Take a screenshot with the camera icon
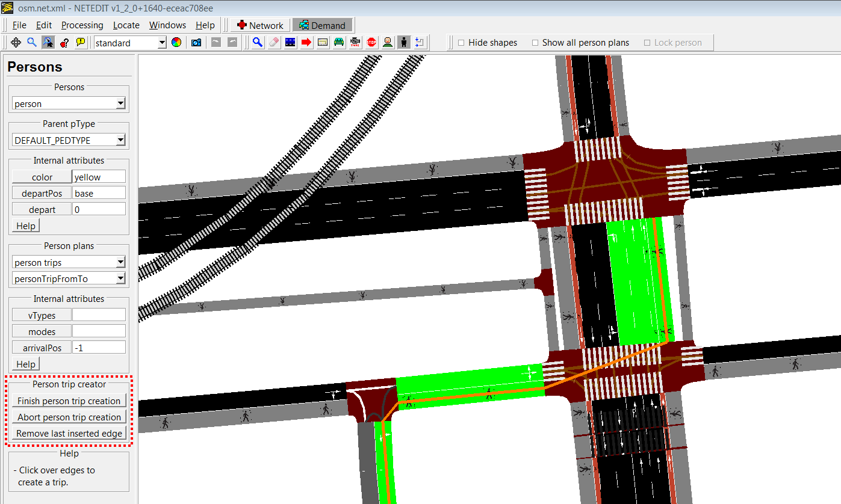 196,43
